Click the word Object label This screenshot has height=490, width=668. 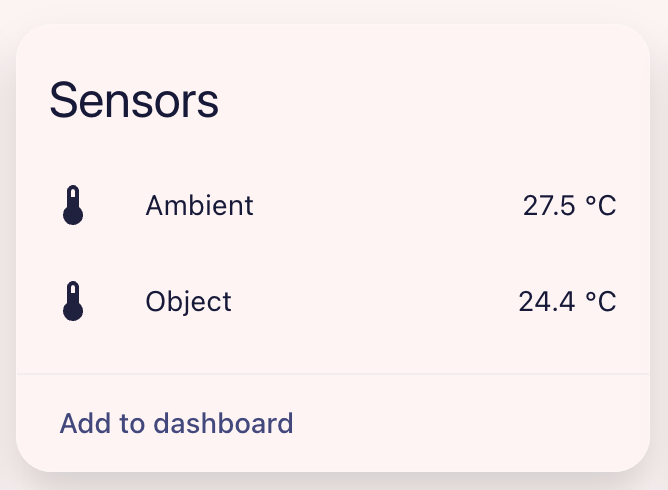[x=188, y=302]
